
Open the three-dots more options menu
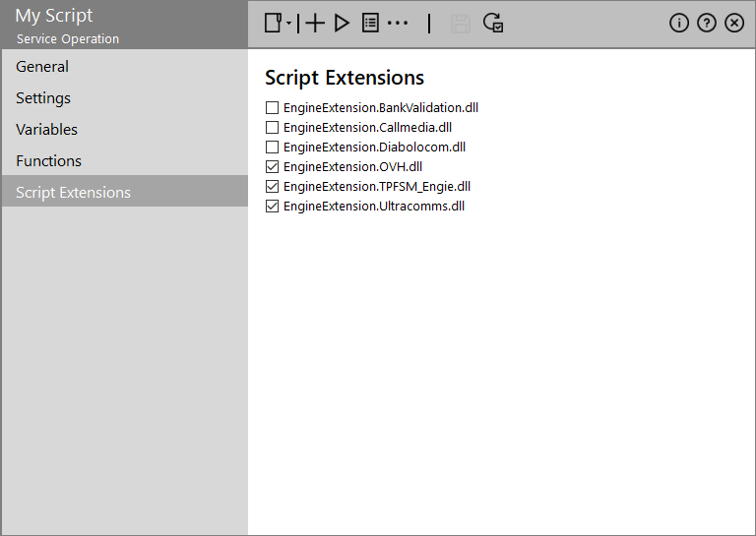398,23
